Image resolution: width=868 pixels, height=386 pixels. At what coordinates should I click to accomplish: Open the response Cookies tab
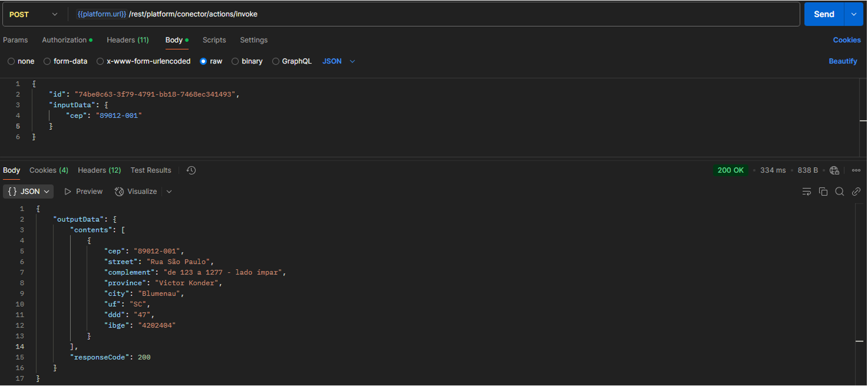(49, 170)
